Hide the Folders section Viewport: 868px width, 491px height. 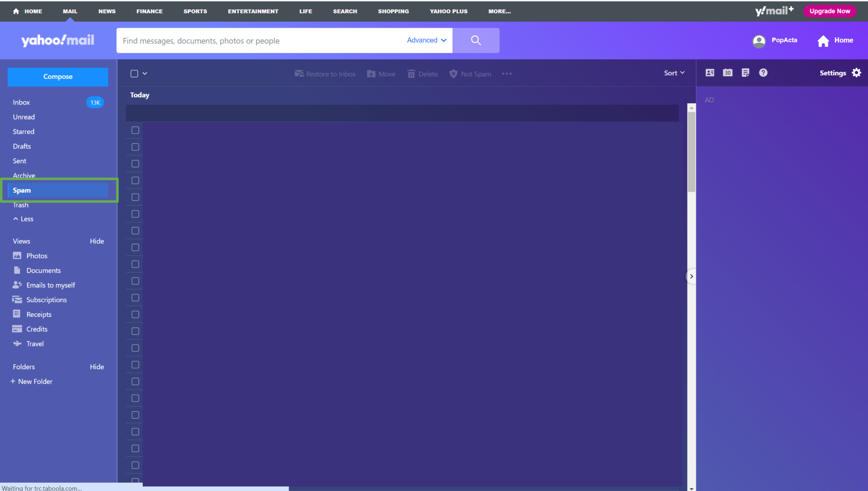[97, 367]
